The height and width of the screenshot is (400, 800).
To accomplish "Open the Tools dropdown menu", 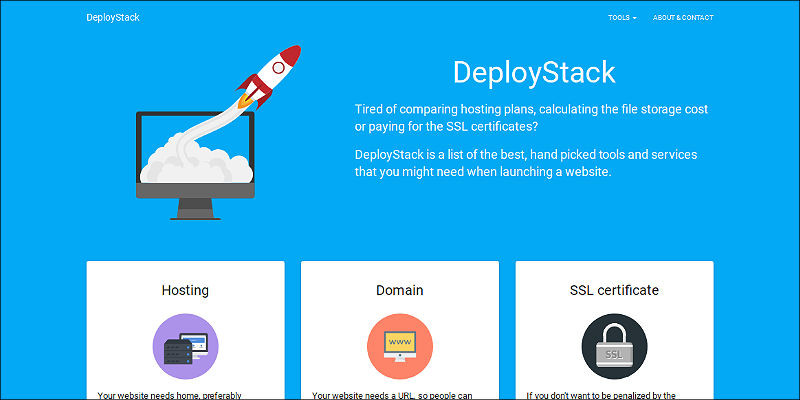I will [x=622, y=17].
